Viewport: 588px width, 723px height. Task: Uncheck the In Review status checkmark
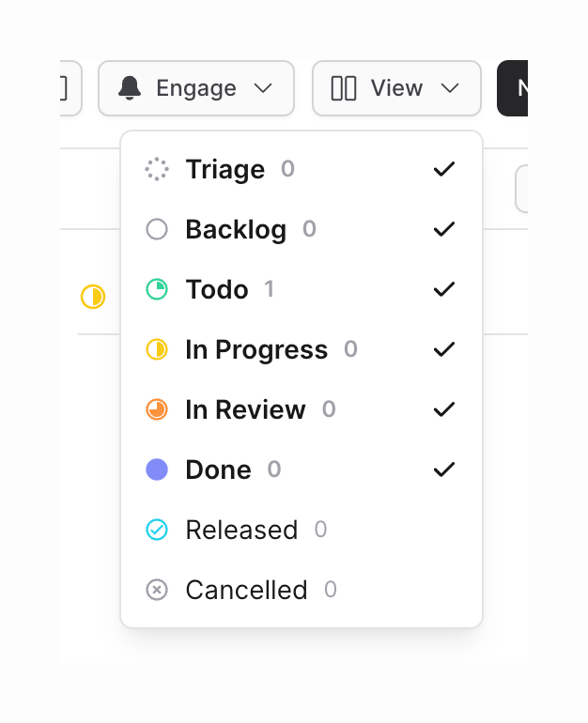pos(444,409)
